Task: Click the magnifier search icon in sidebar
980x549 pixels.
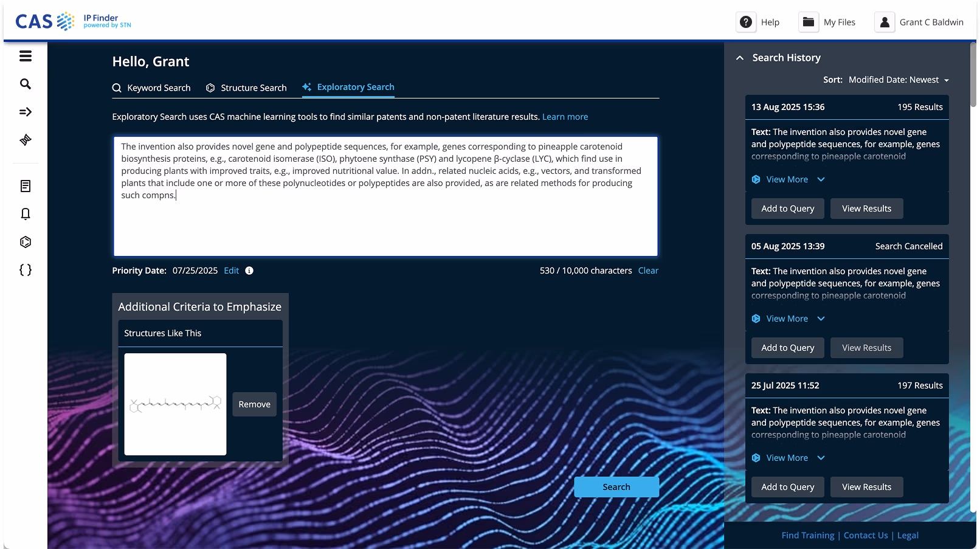Action: (x=26, y=84)
